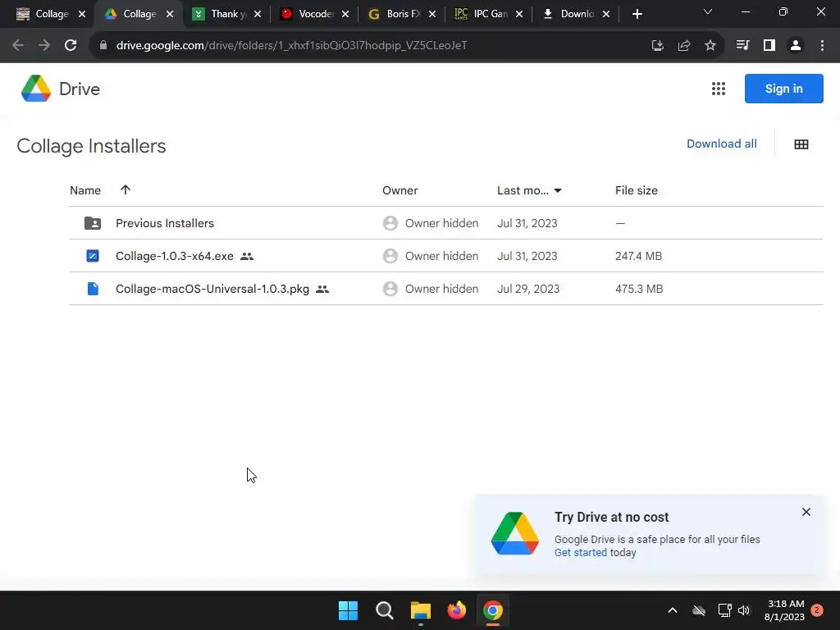Reload the page in Chrome
Screen dimensions: 840x630
click(71, 46)
